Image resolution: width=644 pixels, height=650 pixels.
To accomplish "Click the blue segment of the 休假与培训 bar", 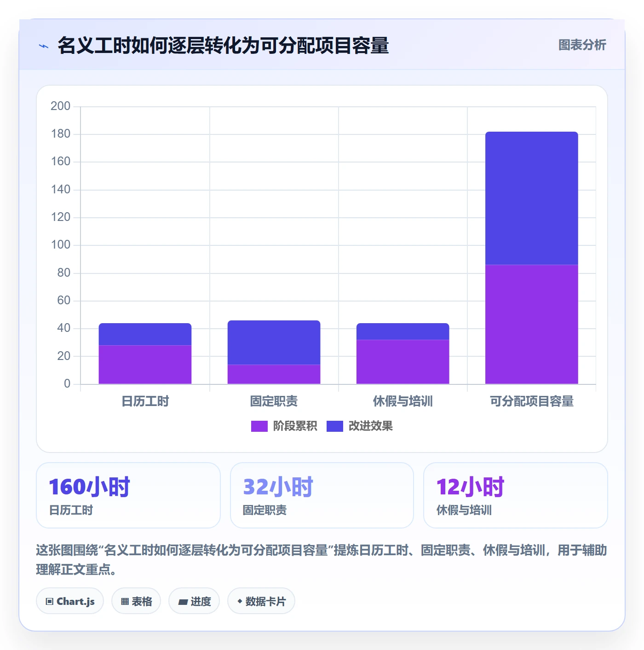I will [402, 331].
